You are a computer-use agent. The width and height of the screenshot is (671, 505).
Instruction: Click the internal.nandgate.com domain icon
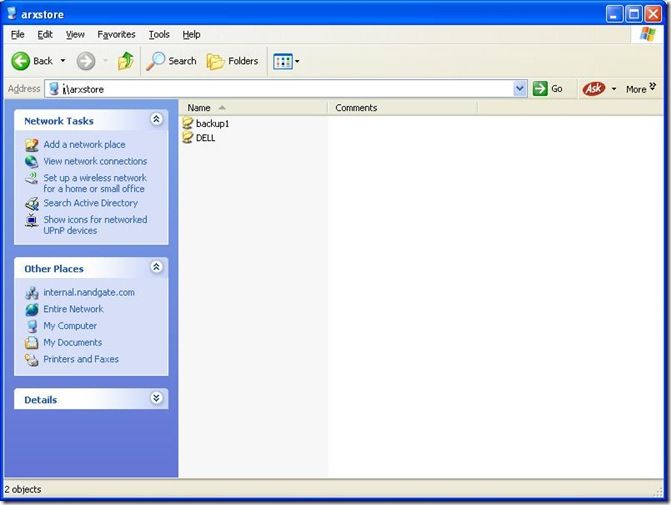31,293
